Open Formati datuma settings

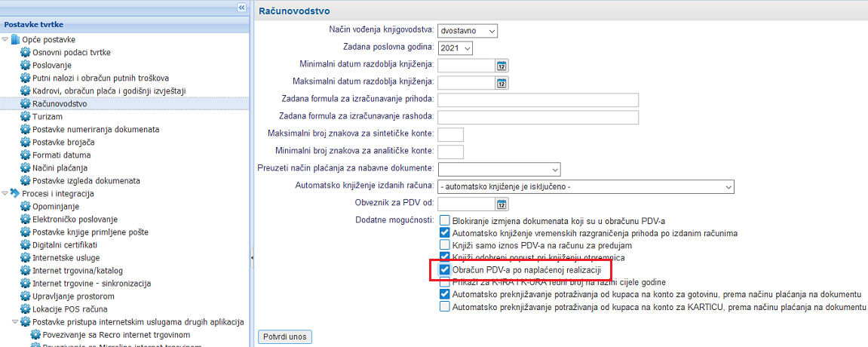[x=61, y=155]
